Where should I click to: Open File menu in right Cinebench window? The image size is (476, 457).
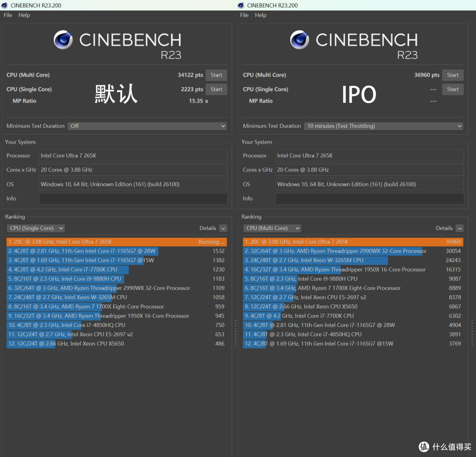click(x=244, y=15)
